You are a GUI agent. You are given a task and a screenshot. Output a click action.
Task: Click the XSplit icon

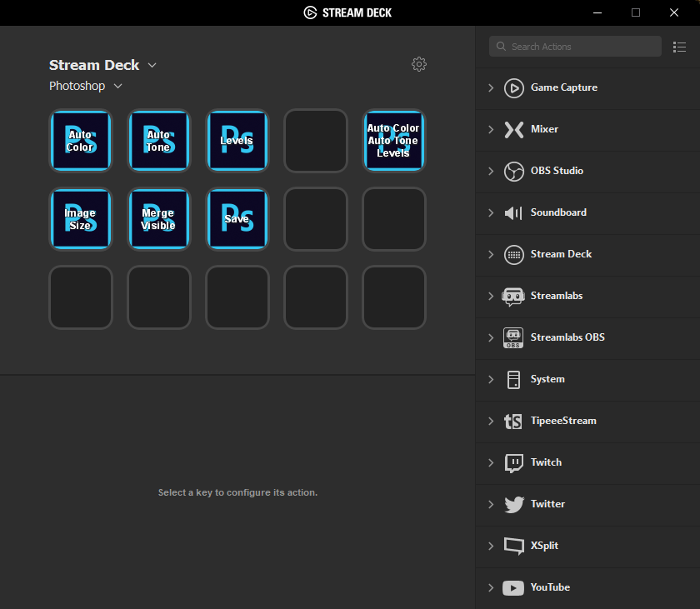click(514, 546)
